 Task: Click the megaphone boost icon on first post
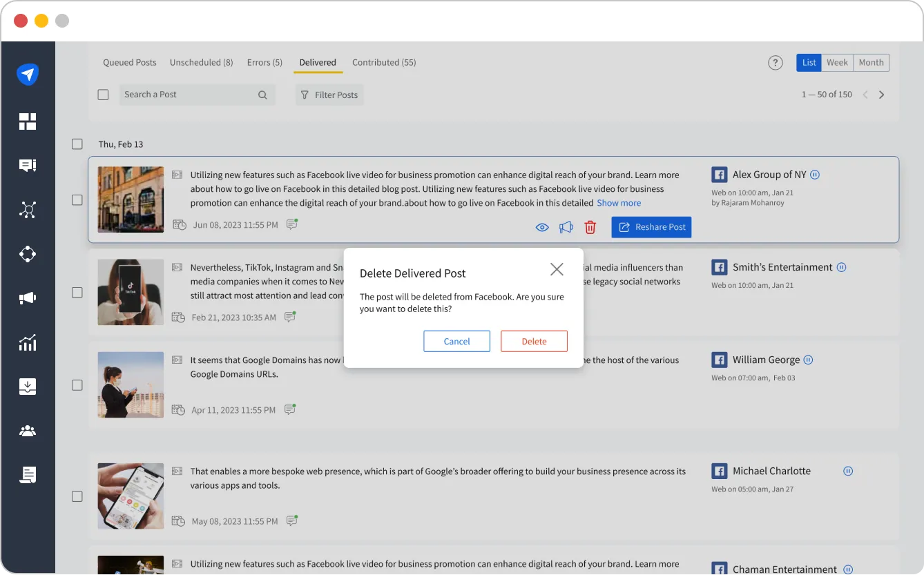tap(566, 227)
